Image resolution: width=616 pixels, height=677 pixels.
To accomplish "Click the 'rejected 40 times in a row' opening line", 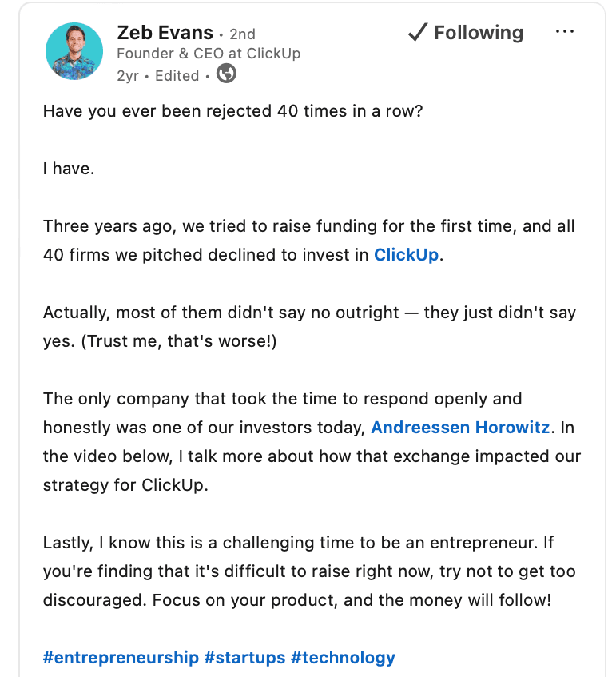I will click(232, 111).
